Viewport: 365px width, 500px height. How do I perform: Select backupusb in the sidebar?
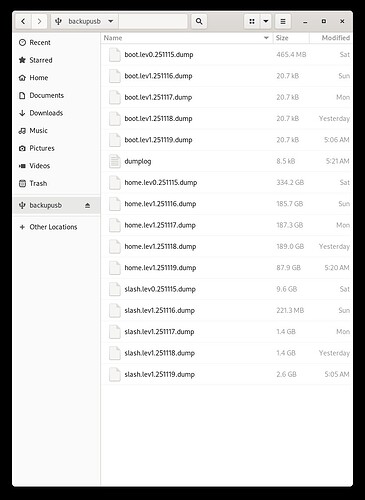56,205
